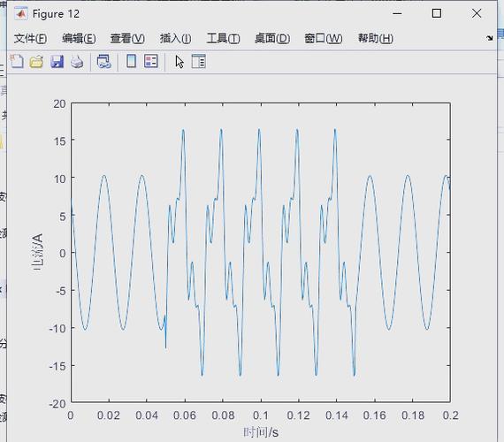Open the 查看(V) menu

click(127, 39)
